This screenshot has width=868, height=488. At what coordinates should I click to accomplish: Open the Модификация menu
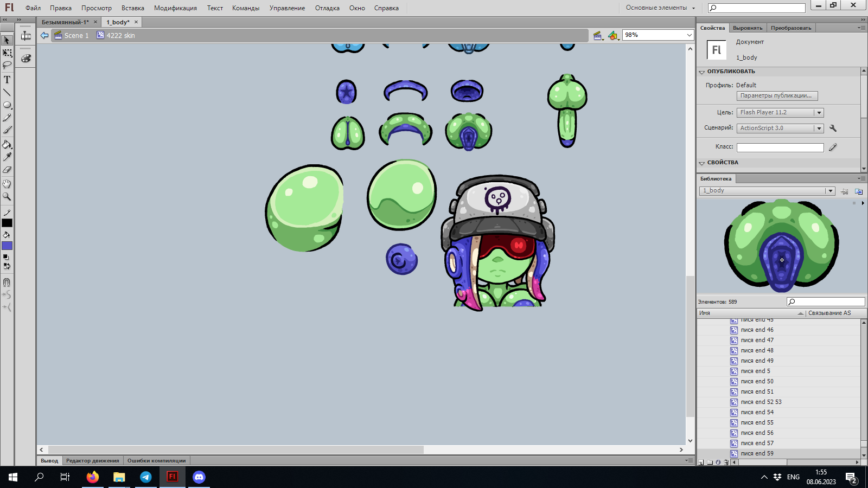coord(175,8)
